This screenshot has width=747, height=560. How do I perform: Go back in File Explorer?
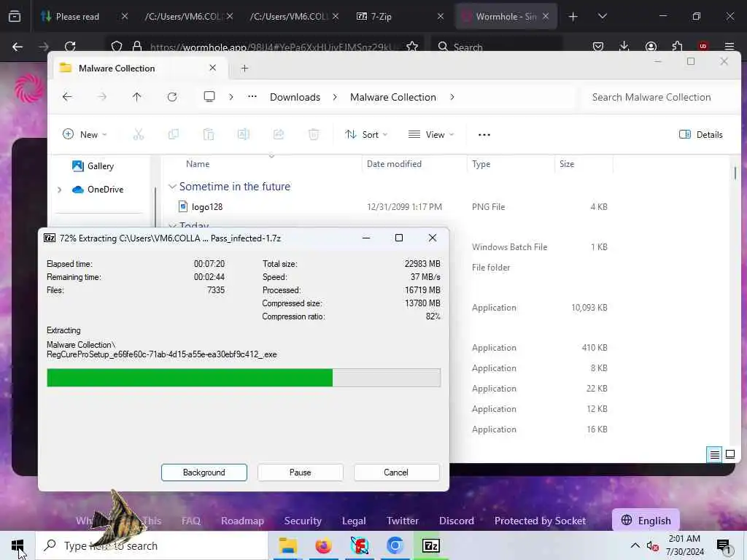[x=67, y=97]
